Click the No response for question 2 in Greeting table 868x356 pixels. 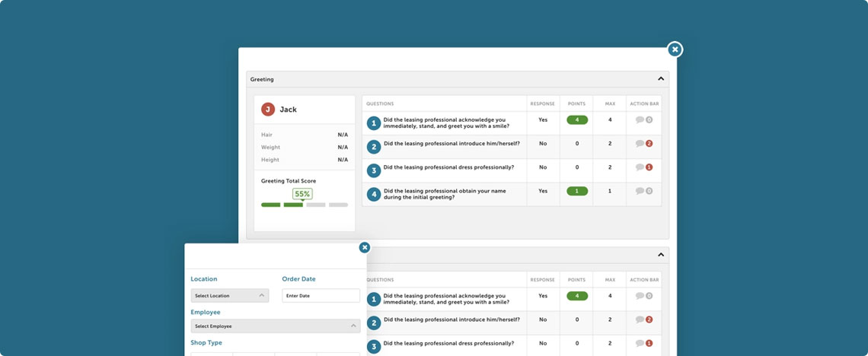543,144
